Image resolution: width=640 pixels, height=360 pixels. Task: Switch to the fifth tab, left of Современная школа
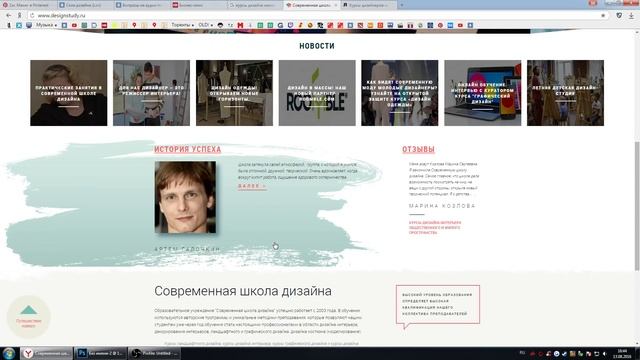pyautogui.click(x=254, y=5)
